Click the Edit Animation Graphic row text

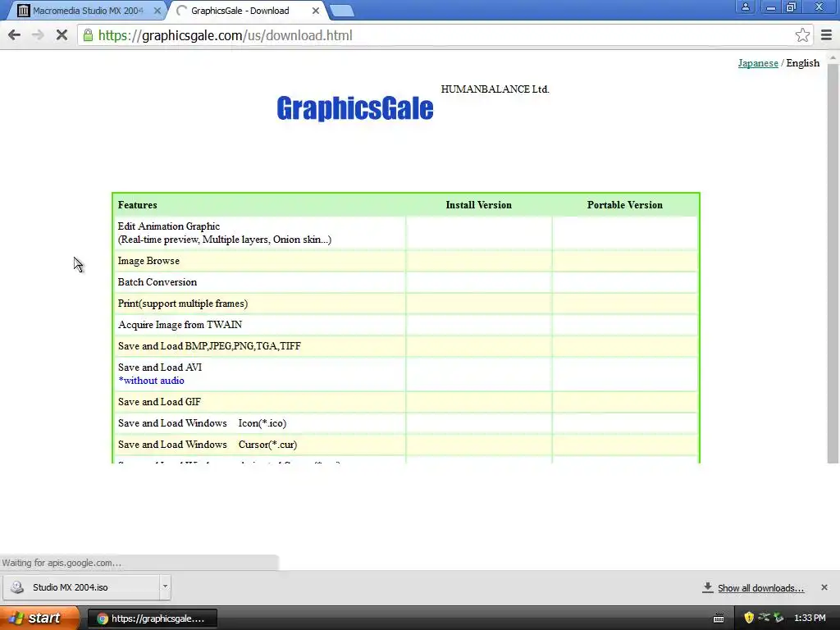tap(169, 226)
